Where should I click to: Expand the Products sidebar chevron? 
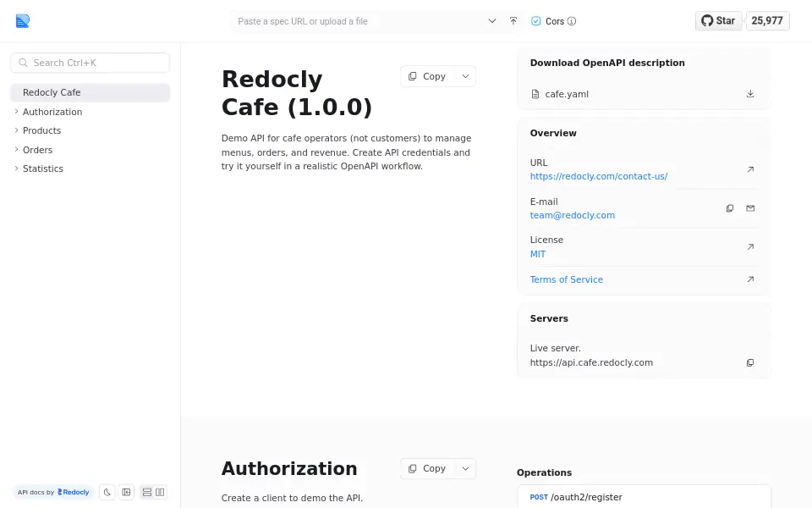pos(16,130)
